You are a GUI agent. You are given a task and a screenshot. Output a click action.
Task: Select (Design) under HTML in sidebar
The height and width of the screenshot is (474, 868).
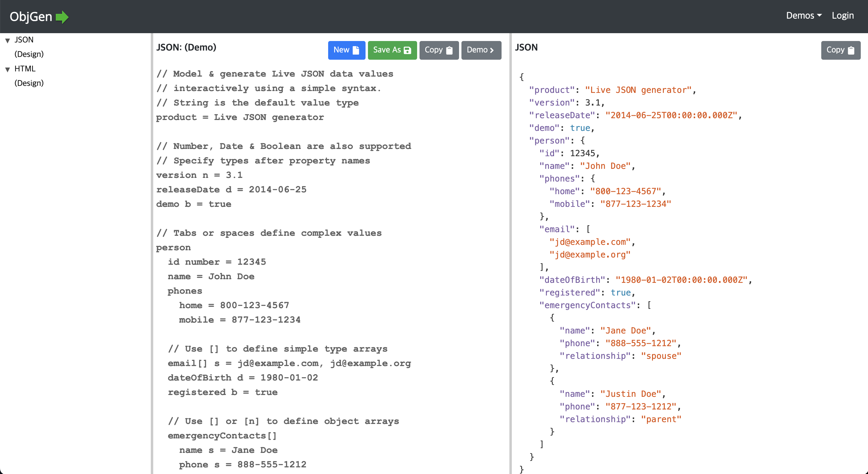pyautogui.click(x=29, y=83)
